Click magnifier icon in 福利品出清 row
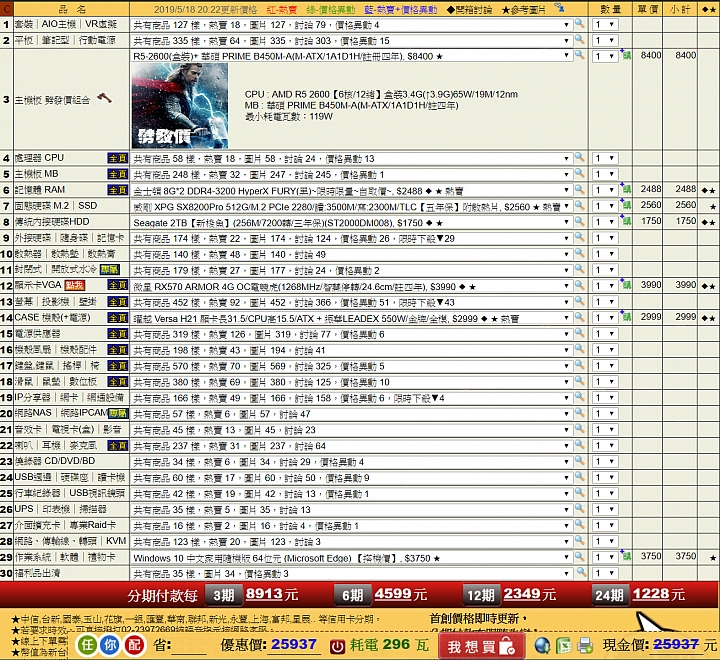The height and width of the screenshot is (660, 720). (581, 572)
